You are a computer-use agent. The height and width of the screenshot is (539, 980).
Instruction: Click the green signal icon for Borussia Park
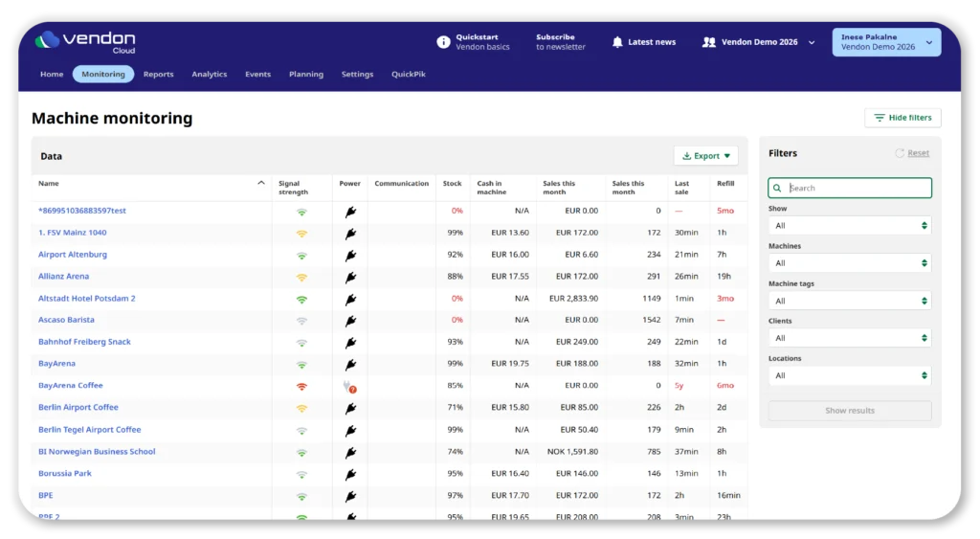[301, 474]
